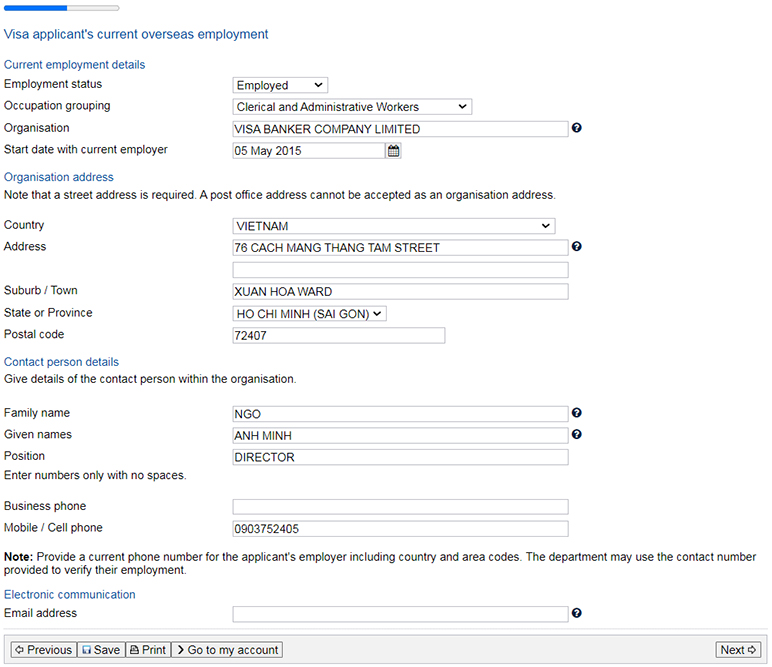Click the Mobile / Cell phone field
The image size is (772, 667).
[400, 529]
